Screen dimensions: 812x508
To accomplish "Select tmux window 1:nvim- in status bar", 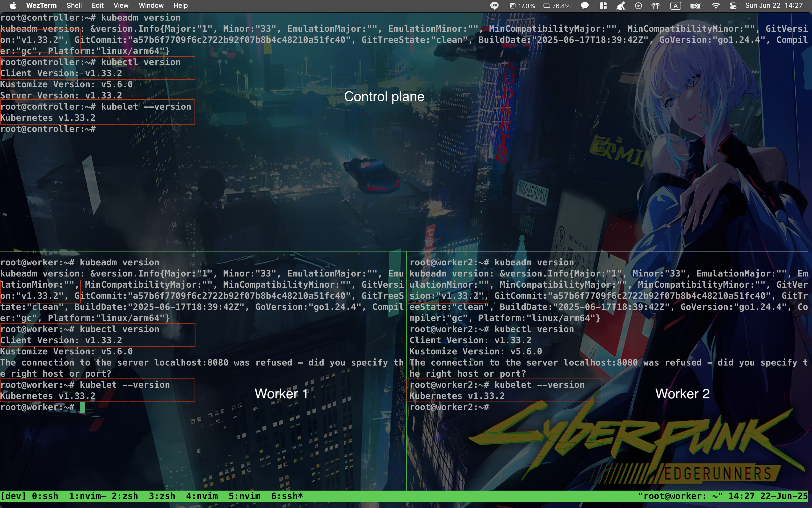I will pyautogui.click(x=87, y=496).
